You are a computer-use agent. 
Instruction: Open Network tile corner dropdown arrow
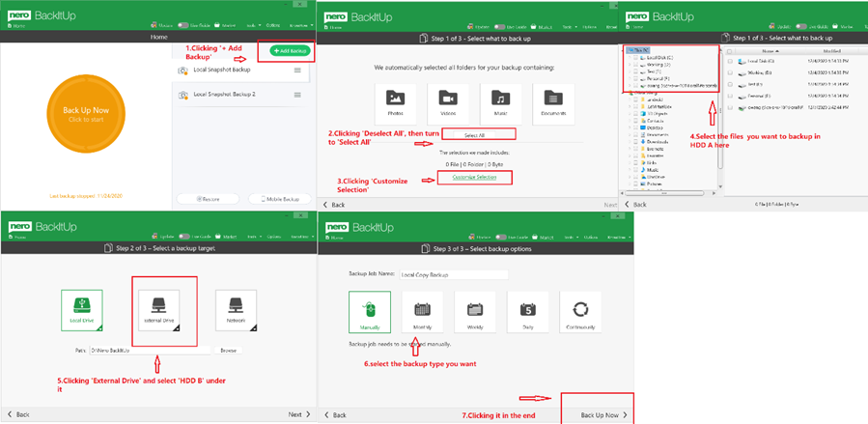coord(253,327)
